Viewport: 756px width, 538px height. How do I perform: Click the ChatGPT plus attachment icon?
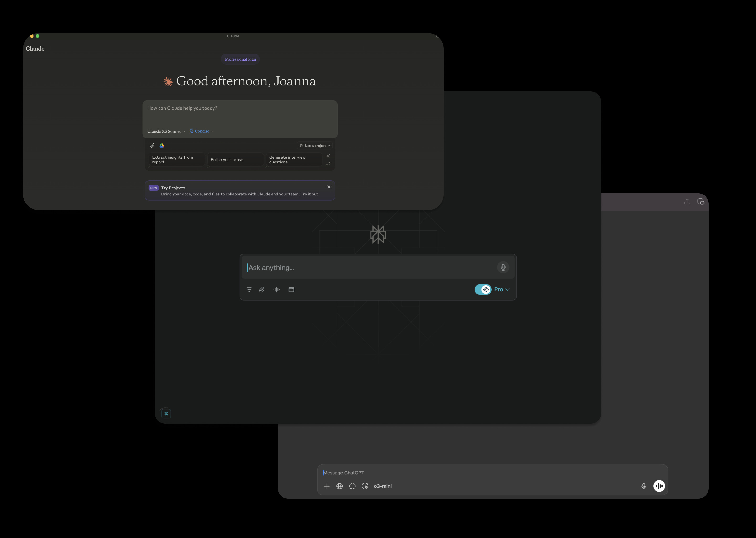point(327,486)
